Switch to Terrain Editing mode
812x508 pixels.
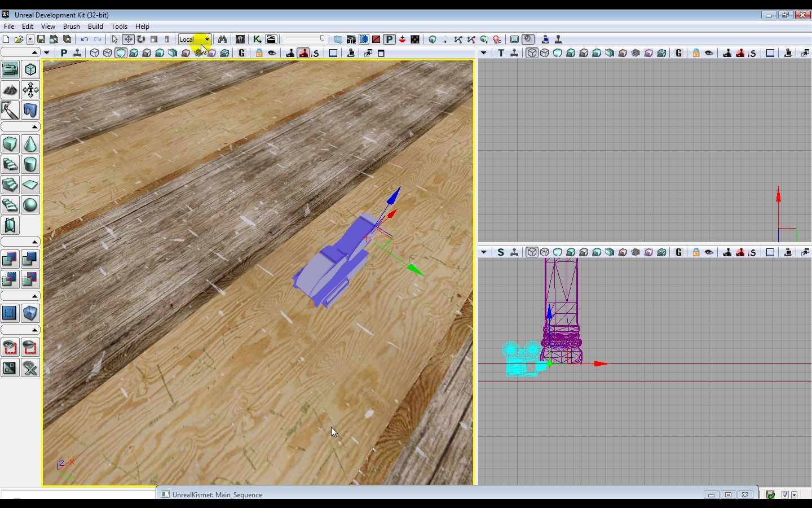click(x=10, y=90)
